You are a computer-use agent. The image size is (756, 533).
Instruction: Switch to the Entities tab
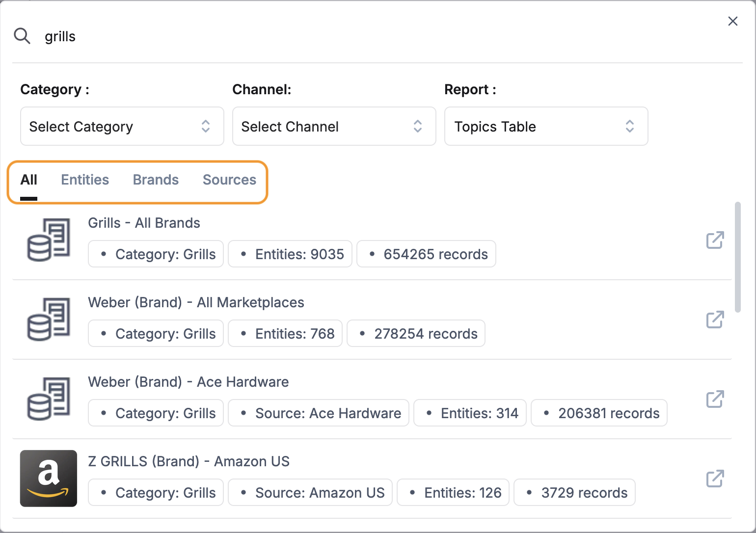click(85, 180)
